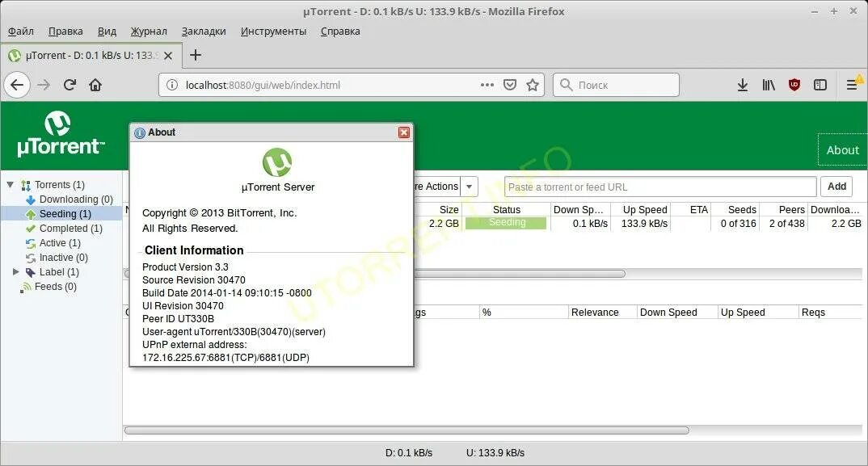Collapse the Torrents tree node

coord(10,184)
